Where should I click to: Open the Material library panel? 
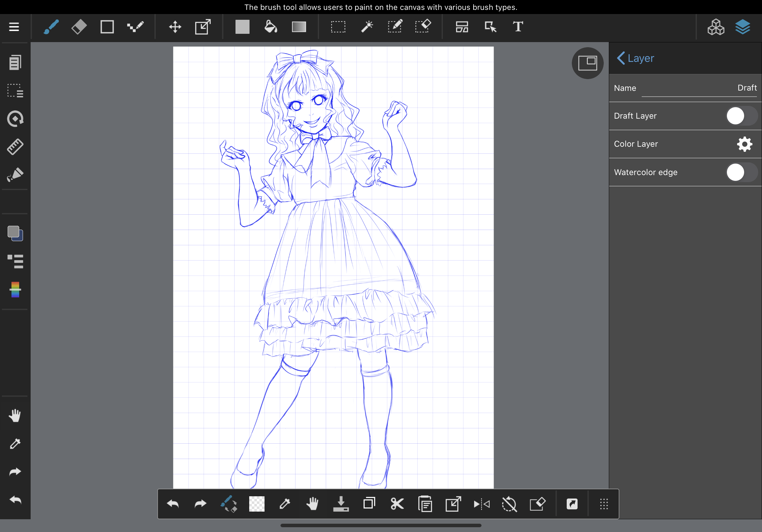716,26
